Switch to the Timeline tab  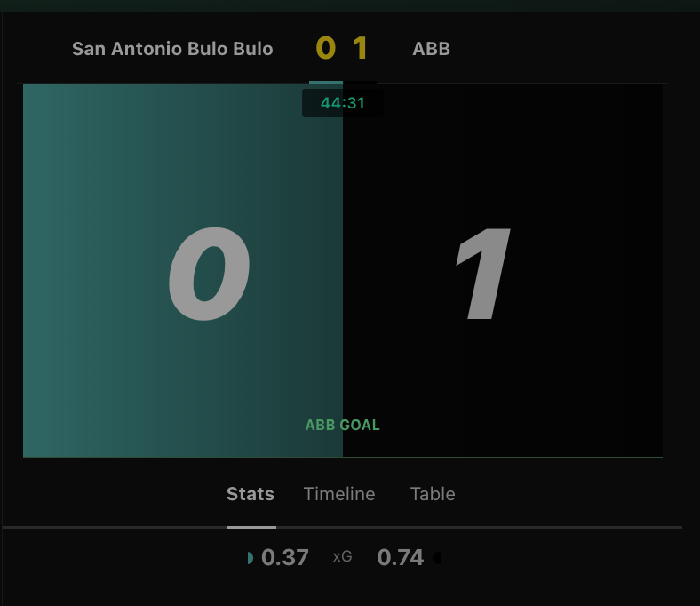click(339, 494)
